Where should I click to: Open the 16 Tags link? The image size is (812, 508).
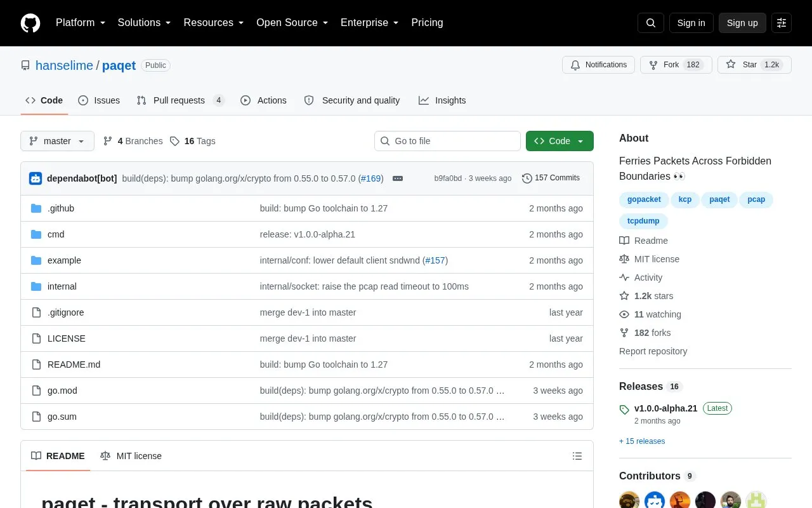(x=193, y=141)
